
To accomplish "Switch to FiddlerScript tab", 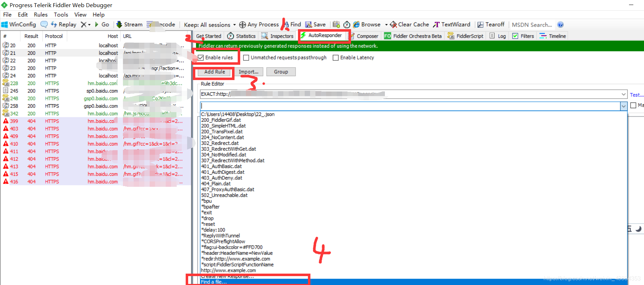I will point(465,36).
